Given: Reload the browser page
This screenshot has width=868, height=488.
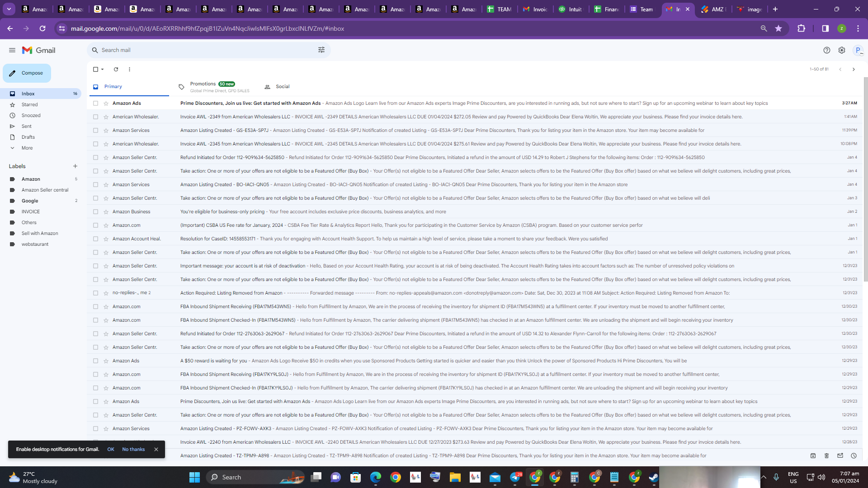Looking at the screenshot, I should click(42, 28).
